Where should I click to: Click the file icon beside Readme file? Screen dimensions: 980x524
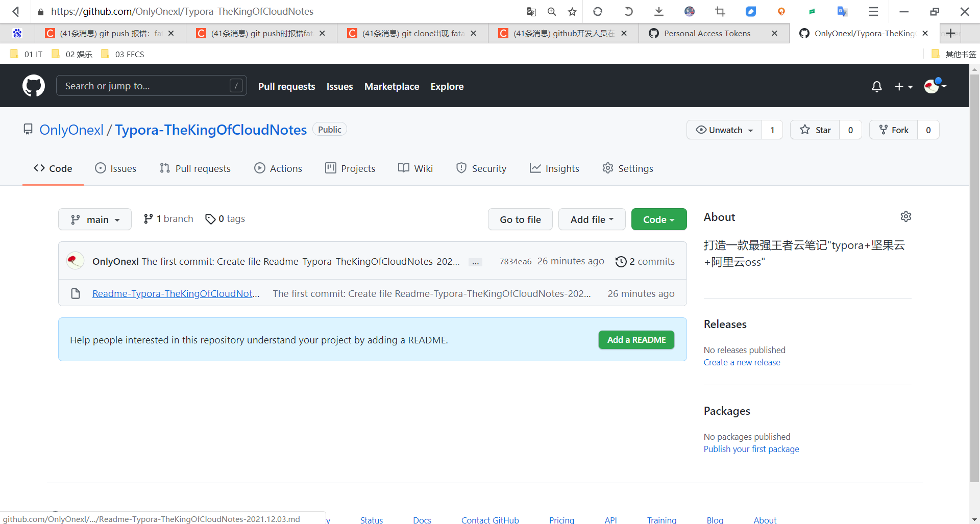76,293
